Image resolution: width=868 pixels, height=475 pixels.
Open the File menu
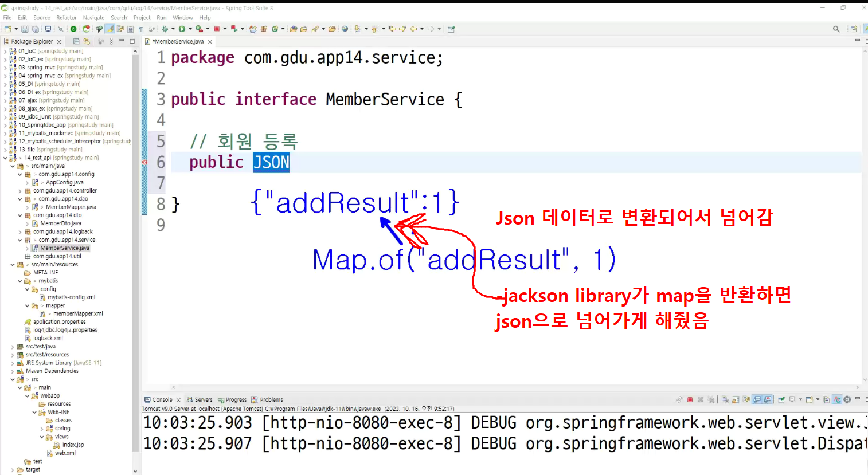7,18
